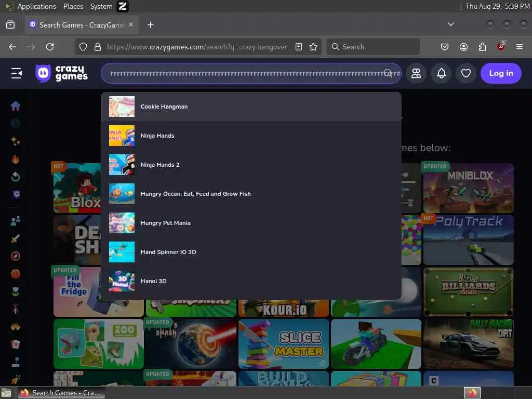The image size is (532, 399).
Task: Open the System menu
Action: click(101, 6)
